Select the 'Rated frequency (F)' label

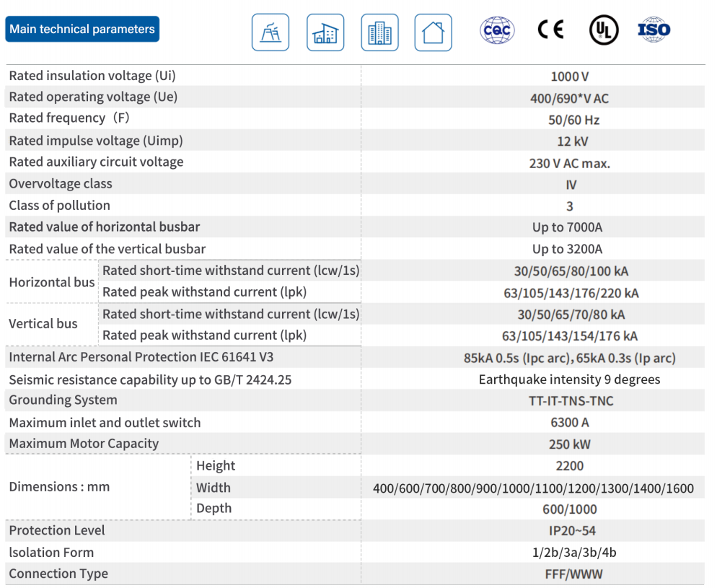[69, 118]
